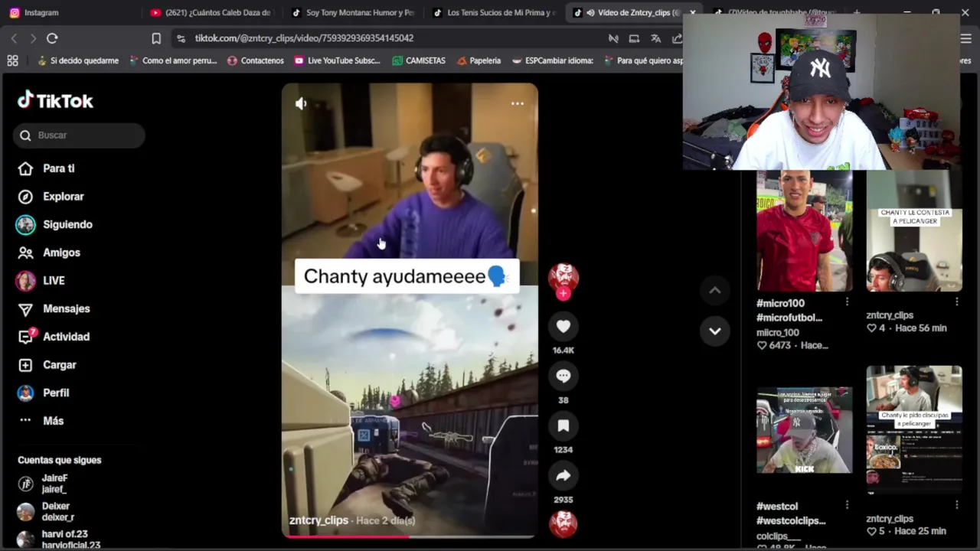Click share page icon in address bar
Image resolution: width=980 pixels, height=551 pixels.
[x=677, y=38]
